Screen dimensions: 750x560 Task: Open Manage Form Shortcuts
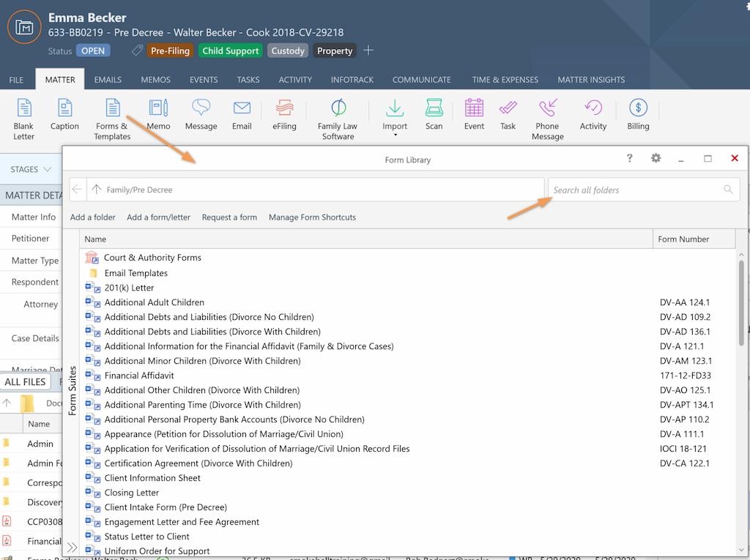[312, 217]
